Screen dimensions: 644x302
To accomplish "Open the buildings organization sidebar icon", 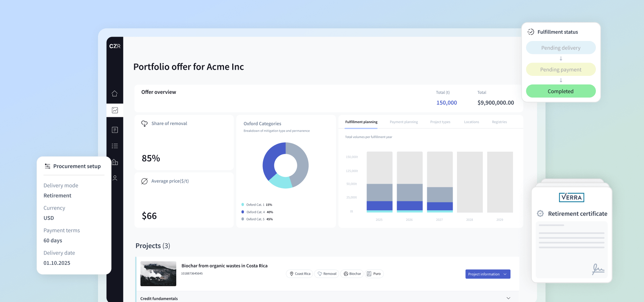I will [115, 162].
